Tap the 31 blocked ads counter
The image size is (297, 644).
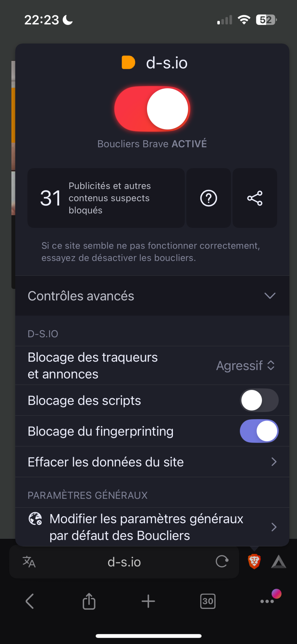pyautogui.click(x=106, y=198)
